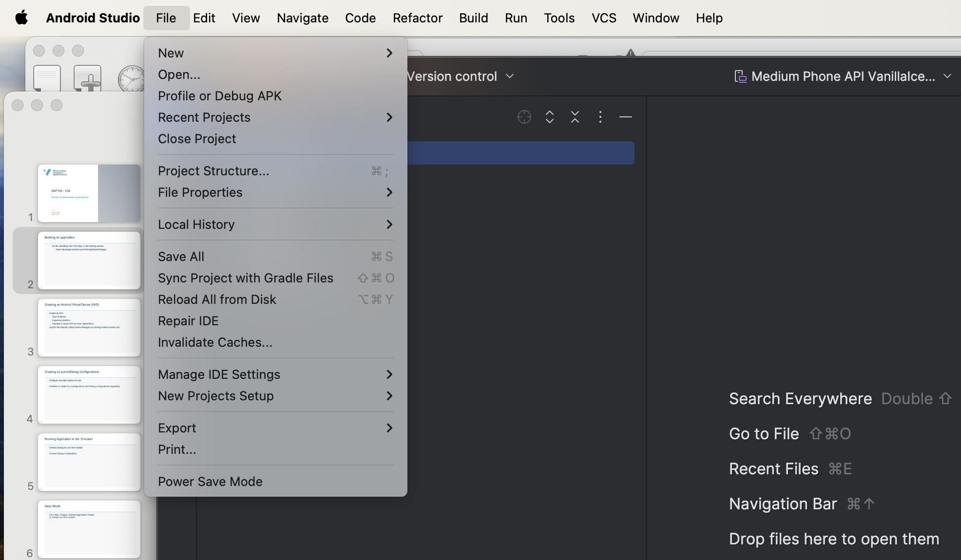Click the device icon beside Medium Phone API

[741, 76]
